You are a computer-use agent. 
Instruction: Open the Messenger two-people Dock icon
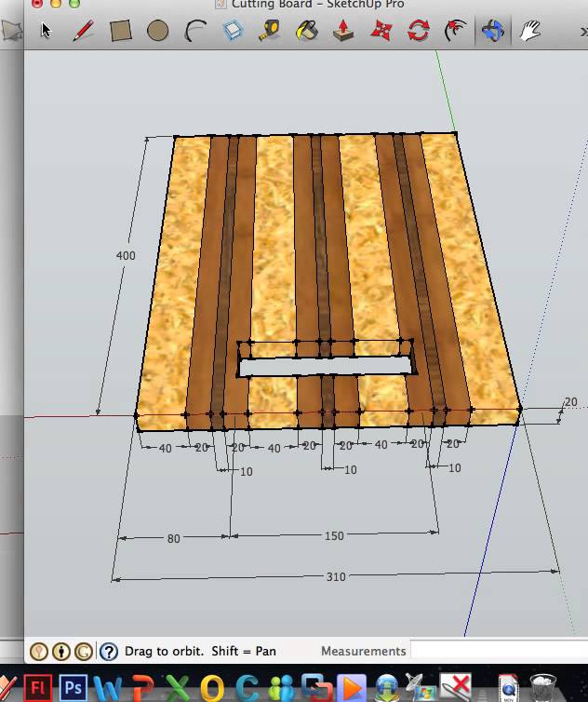click(282, 687)
